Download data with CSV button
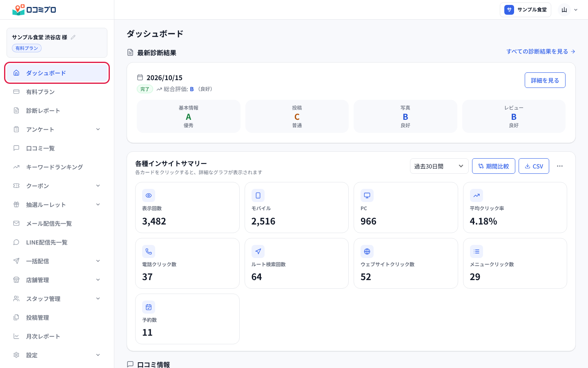 click(534, 166)
